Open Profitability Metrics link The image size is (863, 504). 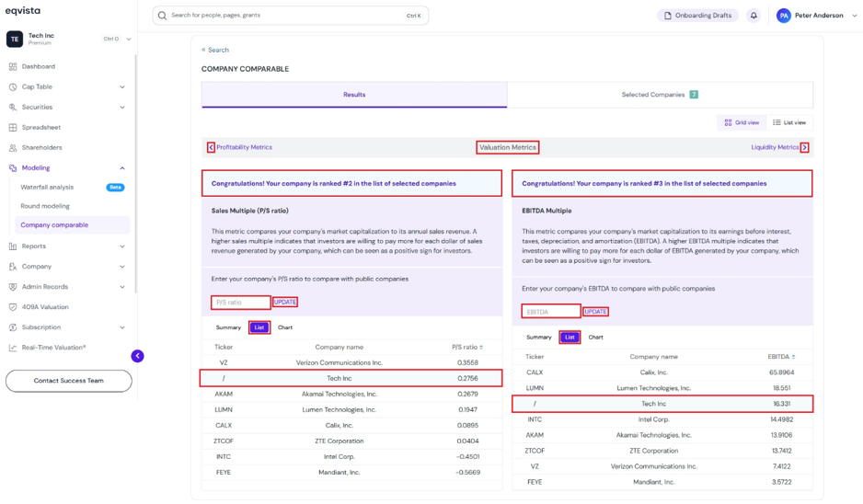tap(245, 147)
